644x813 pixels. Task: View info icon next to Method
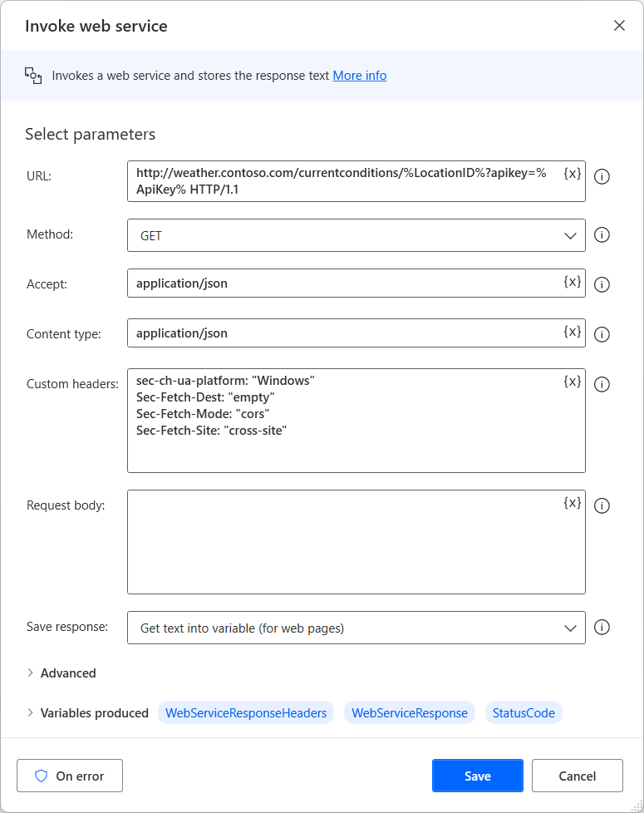(x=602, y=235)
